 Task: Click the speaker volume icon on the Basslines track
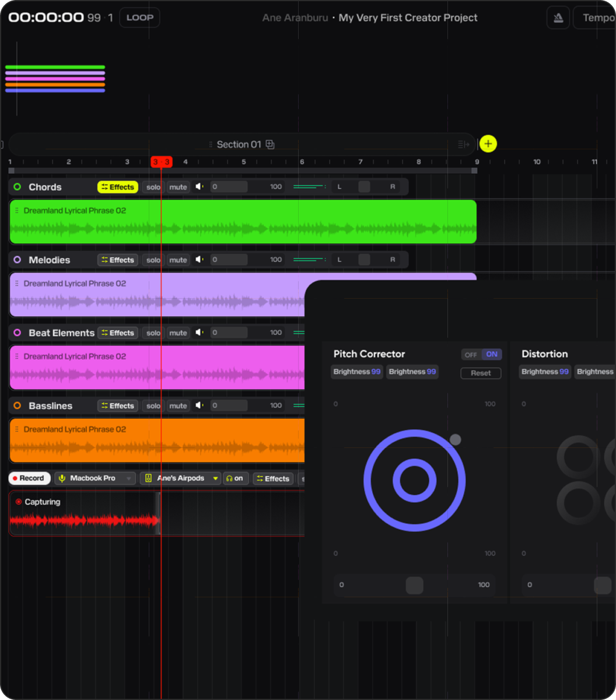[199, 405]
